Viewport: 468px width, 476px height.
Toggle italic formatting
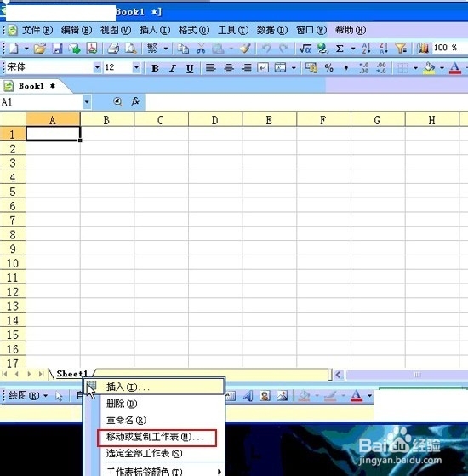173,68
